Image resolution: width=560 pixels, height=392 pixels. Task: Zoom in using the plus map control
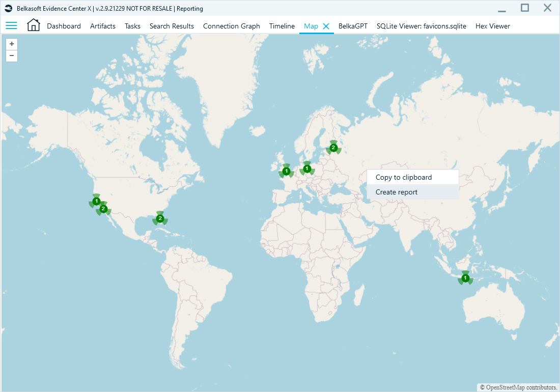[11, 44]
